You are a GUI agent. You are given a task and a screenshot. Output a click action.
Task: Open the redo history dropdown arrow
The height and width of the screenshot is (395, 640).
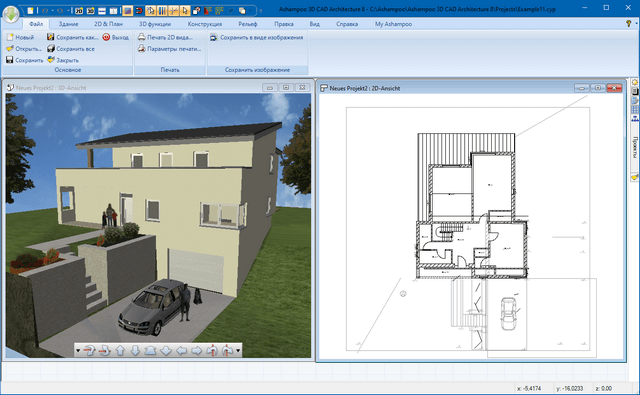point(68,11)
